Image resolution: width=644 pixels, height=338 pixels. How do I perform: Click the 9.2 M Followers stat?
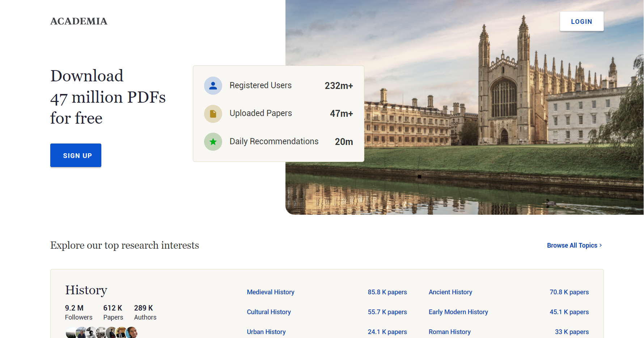(79, 312)
